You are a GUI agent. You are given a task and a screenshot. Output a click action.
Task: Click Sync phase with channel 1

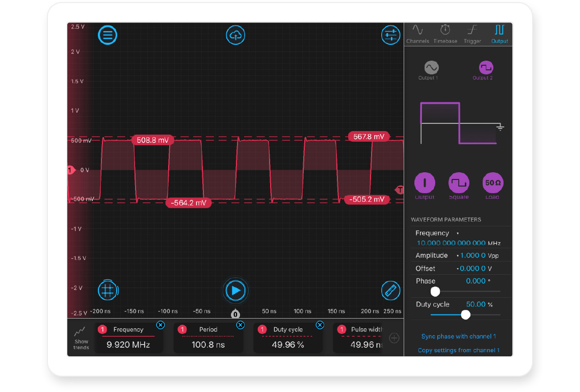(x=458, y=336)
